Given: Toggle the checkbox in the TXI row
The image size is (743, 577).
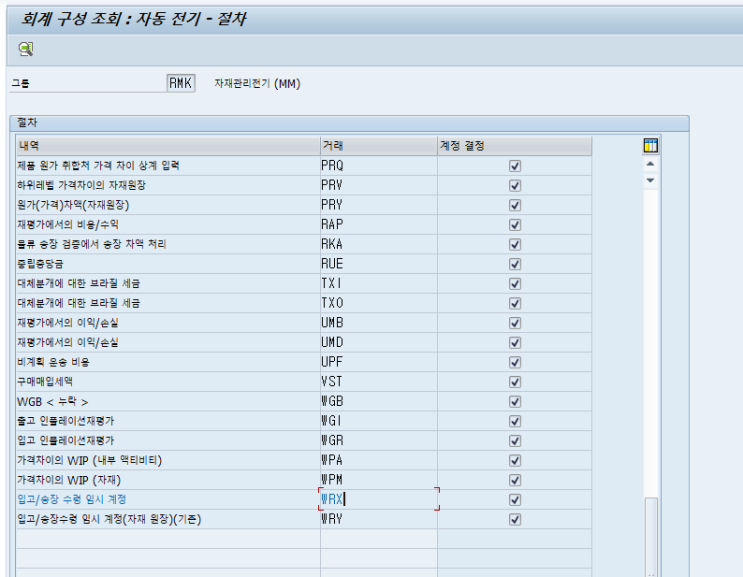Looking at the screenshot, I should pos(515,284).
